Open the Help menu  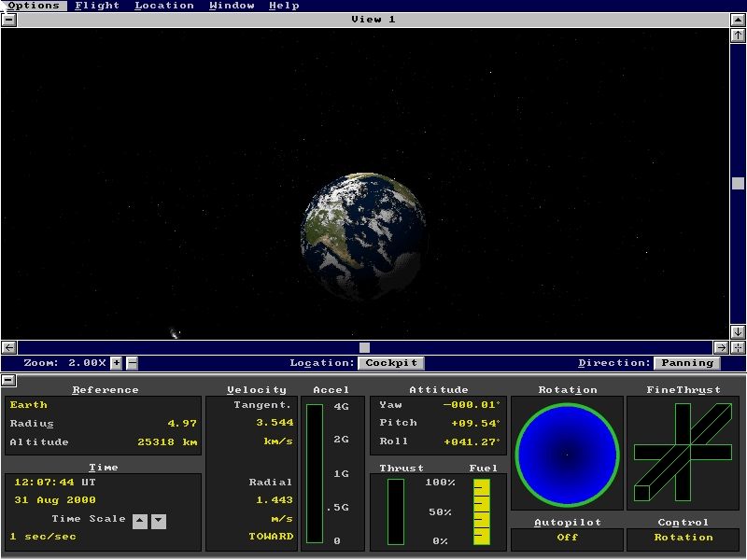coord(285,5)
